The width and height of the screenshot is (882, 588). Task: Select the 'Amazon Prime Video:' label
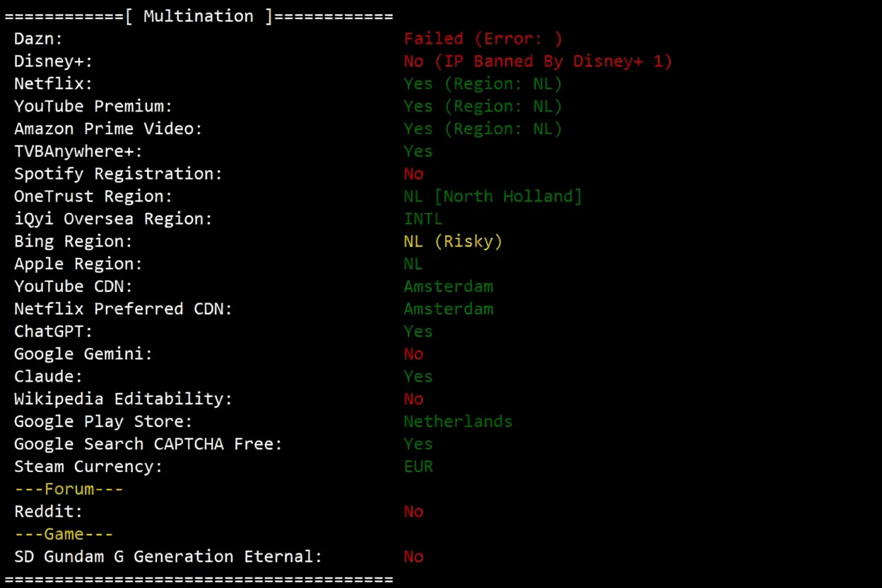point(108,129)
